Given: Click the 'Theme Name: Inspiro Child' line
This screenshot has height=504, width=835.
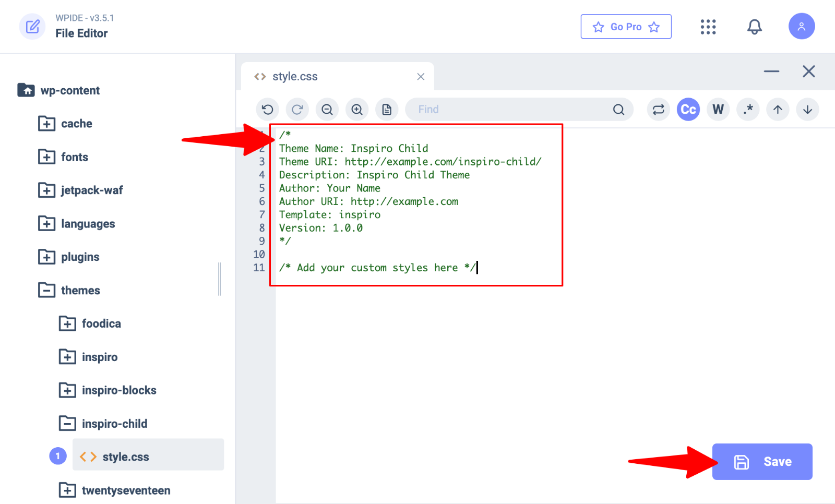Looking at the screenshot, I should point(353,149).
